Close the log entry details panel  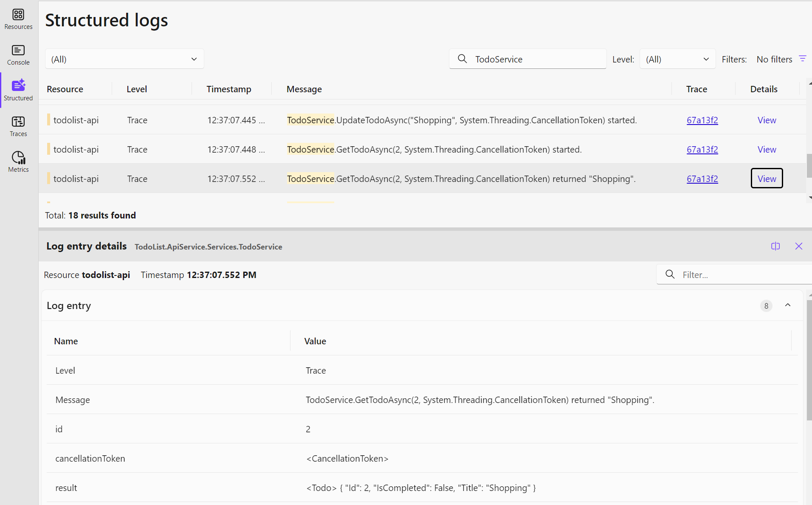tap(799, 246)
